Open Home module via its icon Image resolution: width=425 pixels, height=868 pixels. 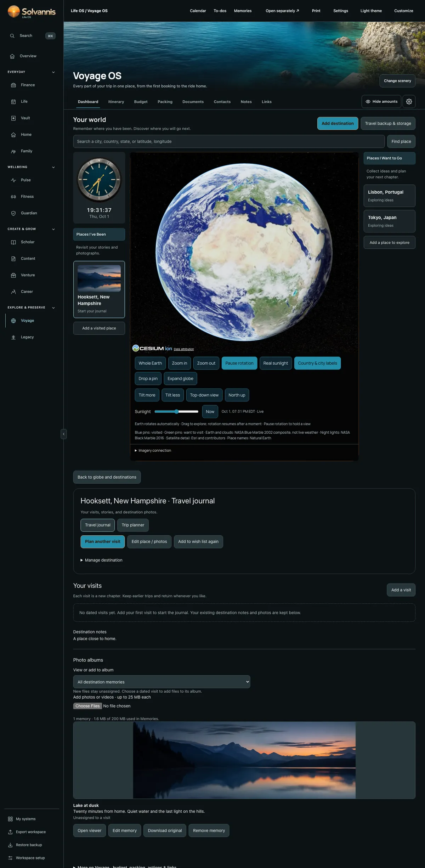[x=13, y=135]
